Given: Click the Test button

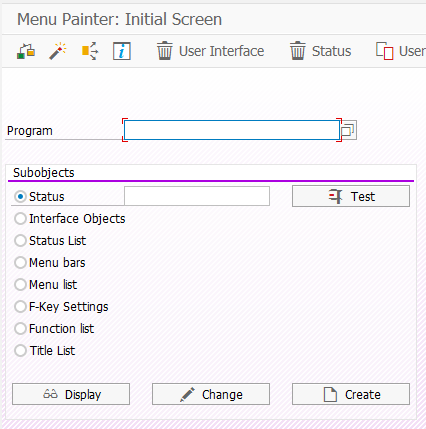Looking at the screenshot, I should coord(351,196).
